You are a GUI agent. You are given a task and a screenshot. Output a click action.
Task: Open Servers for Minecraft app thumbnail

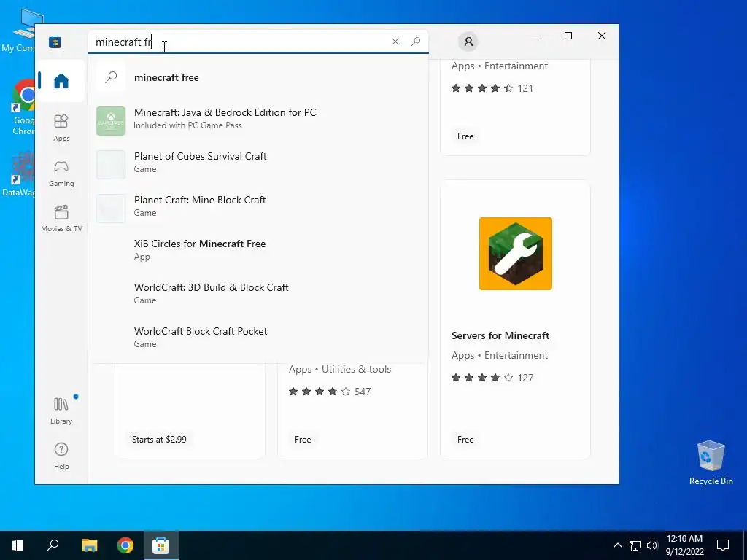coord(516,253)
